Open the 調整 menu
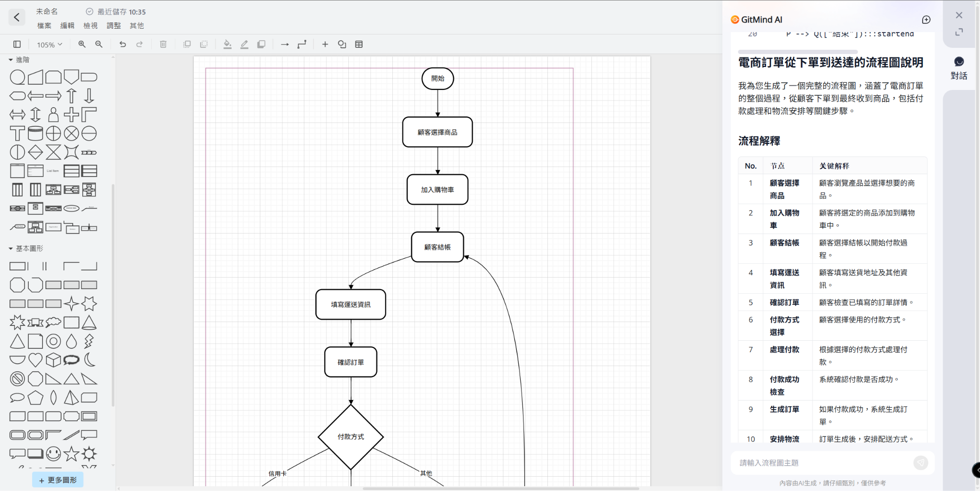Image resolution: width=980 pixels, height=491 pixels. pos(113,26)
